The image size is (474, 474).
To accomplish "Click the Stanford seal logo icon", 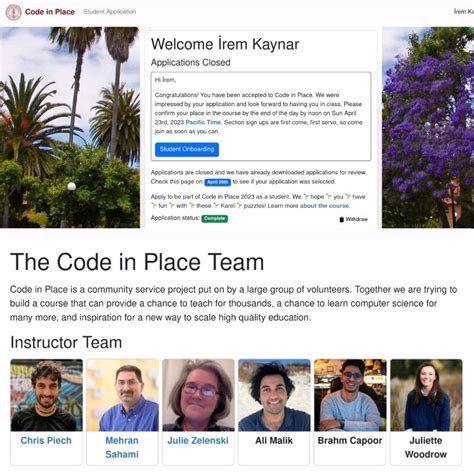I will tap(14, 12).
